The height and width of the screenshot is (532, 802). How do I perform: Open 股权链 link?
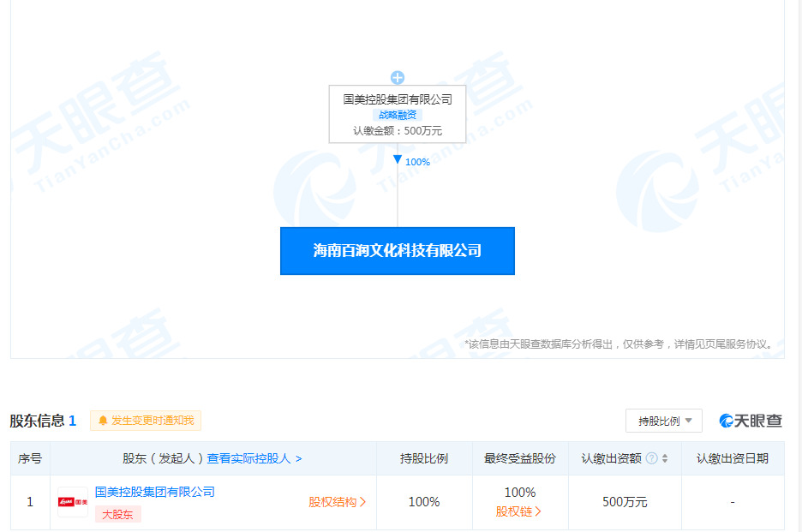click(x=518, y=511)
